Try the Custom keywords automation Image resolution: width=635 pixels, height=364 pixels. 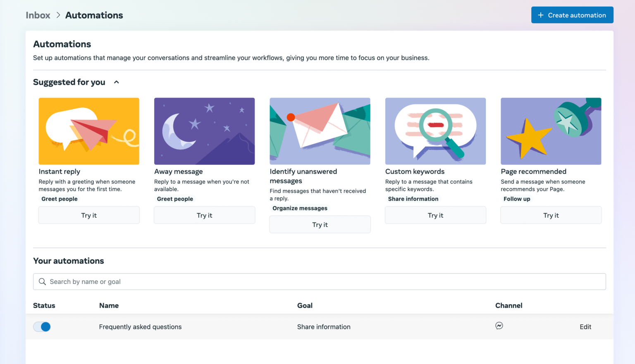[435, 215]
